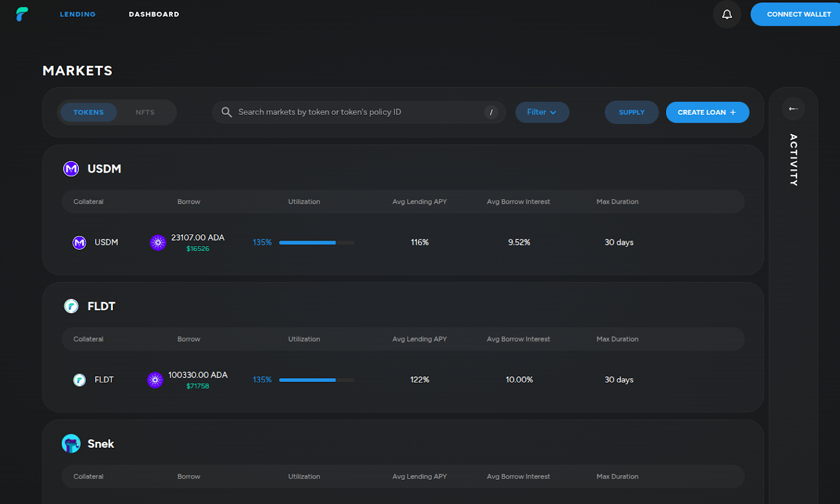Click the Utilization column header under USDM
The height and width of the screenshot is (504, 840).
[x=304, y=202]
